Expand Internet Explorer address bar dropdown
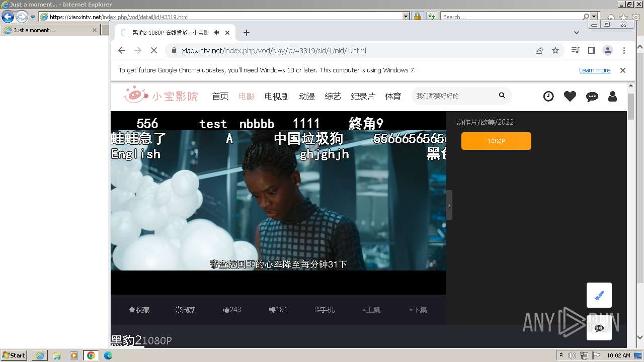 pos(406,17)
